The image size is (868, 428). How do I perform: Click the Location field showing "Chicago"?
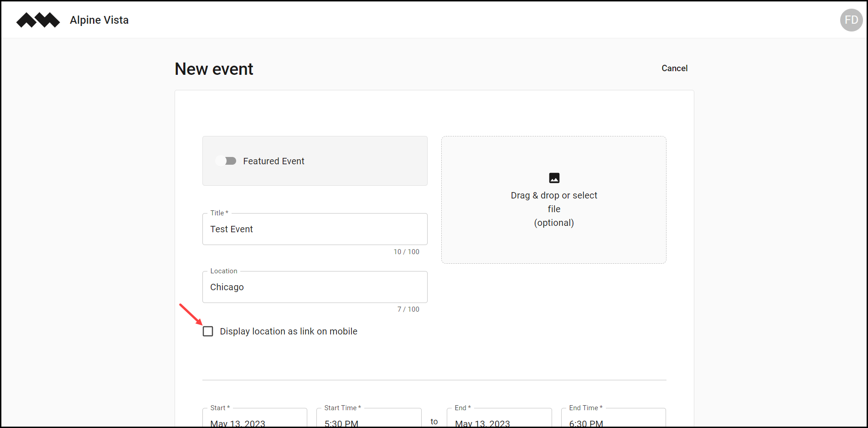click(315, 287)
